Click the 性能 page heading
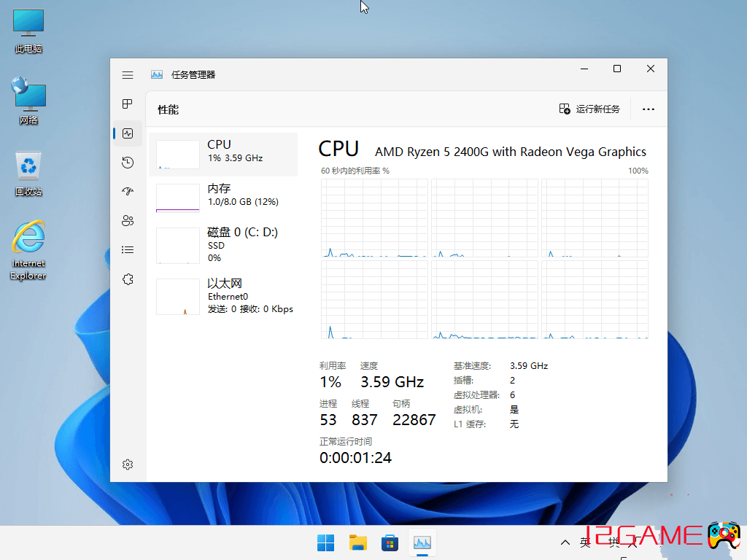Screen dimensions: 747x560 (x=169, y=110)
